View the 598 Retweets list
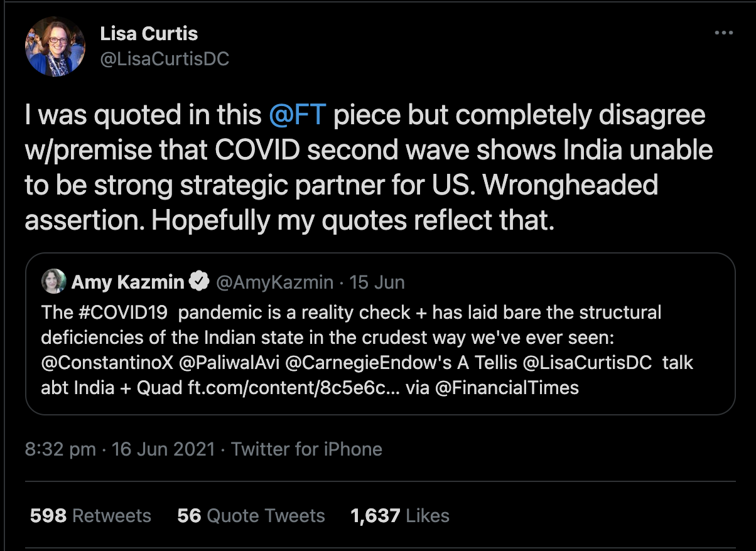The height and width of the screenshot is (551, 756). 90,516
